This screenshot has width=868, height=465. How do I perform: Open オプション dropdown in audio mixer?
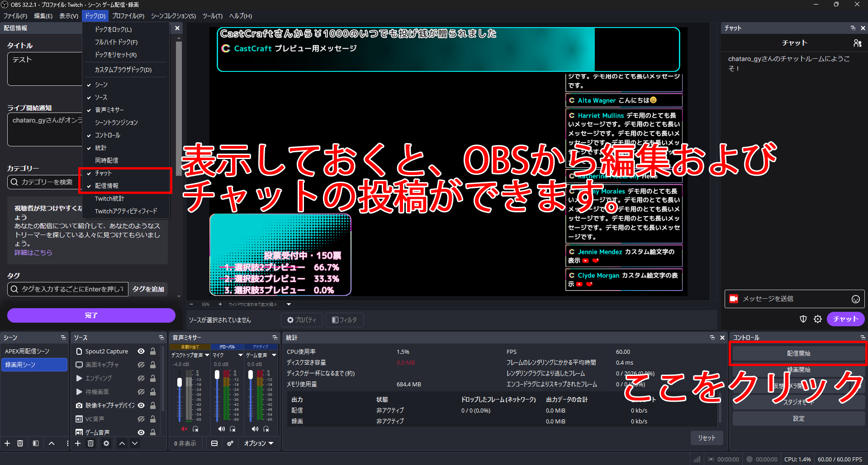tap(259, 443)
